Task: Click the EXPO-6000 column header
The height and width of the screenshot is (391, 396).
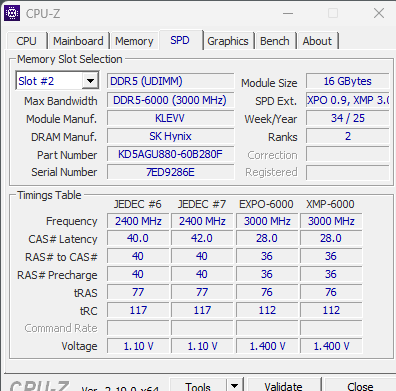Action: tap(266, 204)
